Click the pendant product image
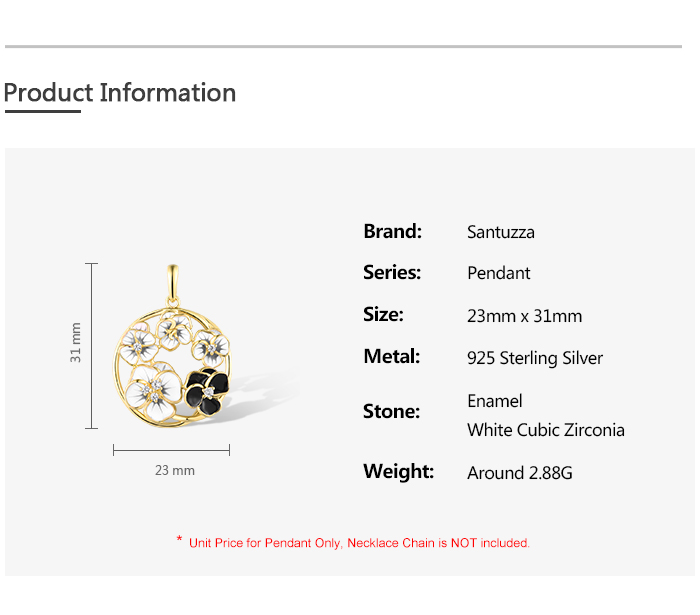 click(172, 346)
